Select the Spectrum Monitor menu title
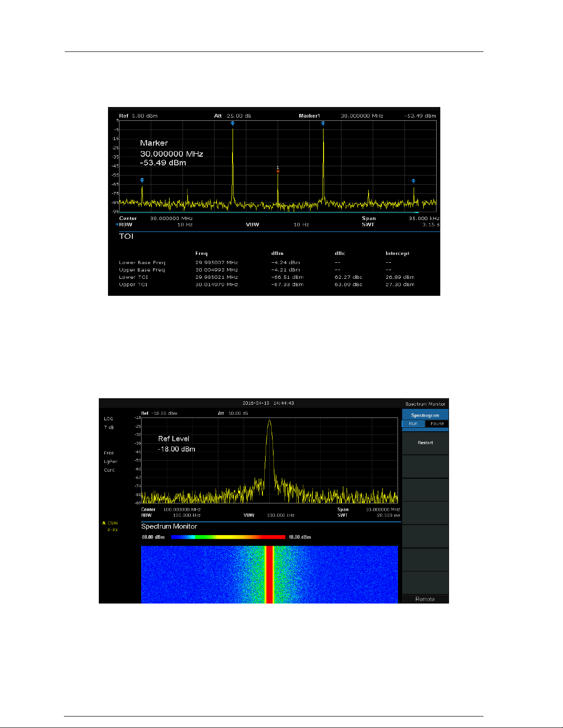Screen dimensions: 563x728 coord(425,404)
